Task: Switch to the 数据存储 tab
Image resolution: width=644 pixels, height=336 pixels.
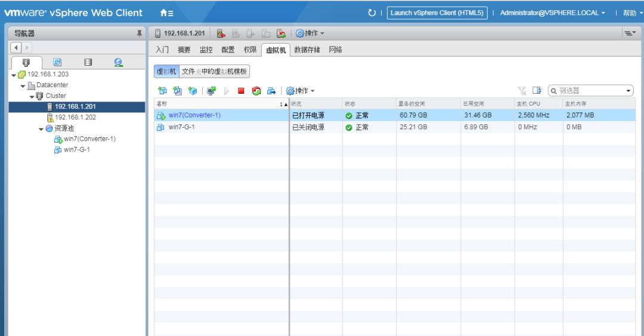Action: [307, 50]
